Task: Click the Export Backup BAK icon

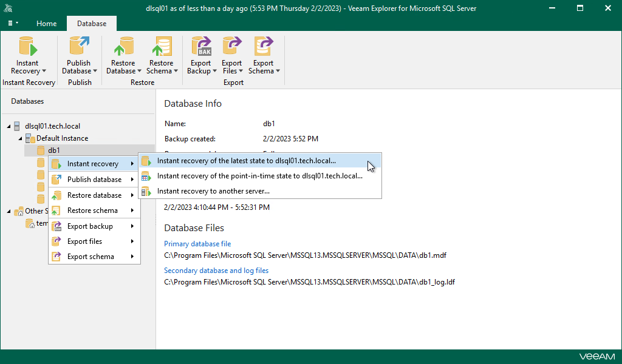Action: 201,49
